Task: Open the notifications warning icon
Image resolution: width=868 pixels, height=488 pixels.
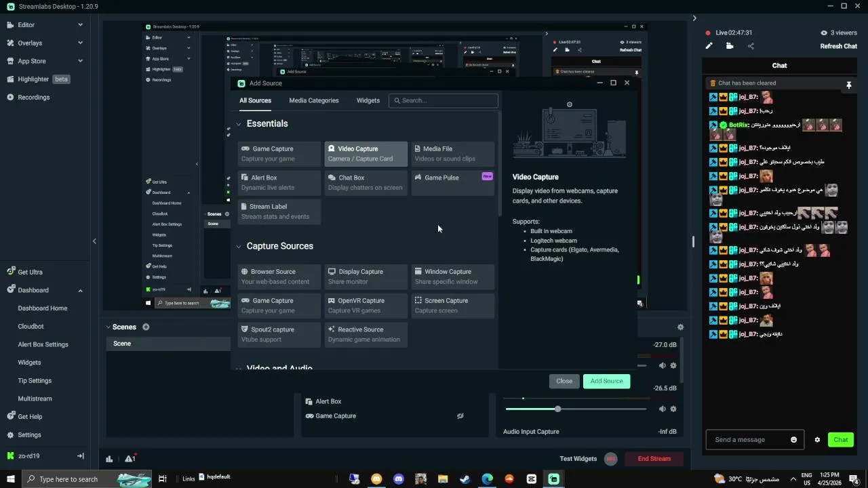Action: (x=130, y=459)
